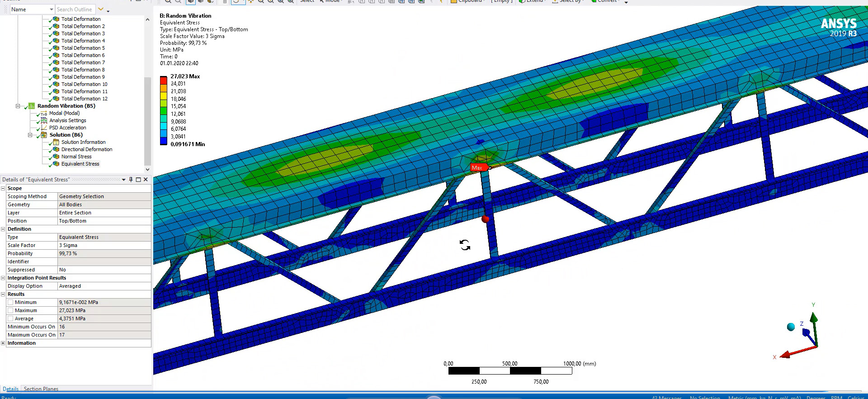Tick the Maximum result parameter checkbox
868x399 pixels.
pos(10,310)
